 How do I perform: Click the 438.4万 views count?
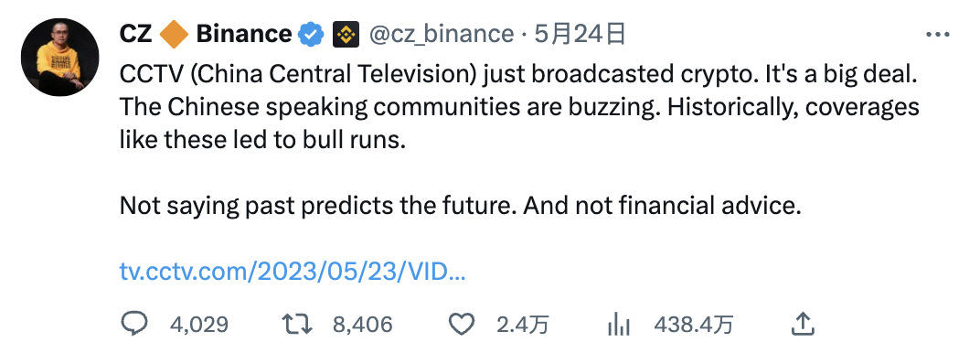[693, 325]
